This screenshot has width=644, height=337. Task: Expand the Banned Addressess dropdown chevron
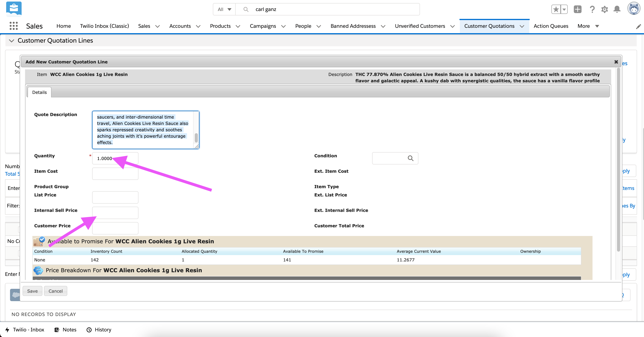tap(383, 26)
